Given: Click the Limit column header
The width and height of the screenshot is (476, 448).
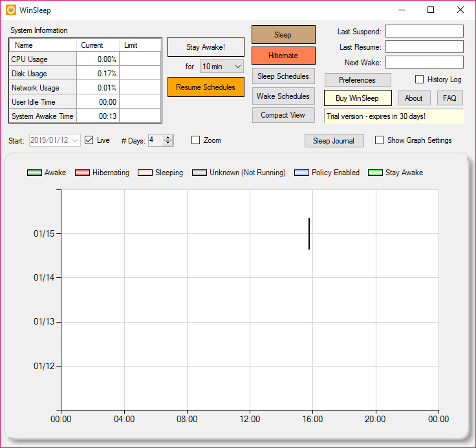Looking at the screenshot, I should coord(140,45).
